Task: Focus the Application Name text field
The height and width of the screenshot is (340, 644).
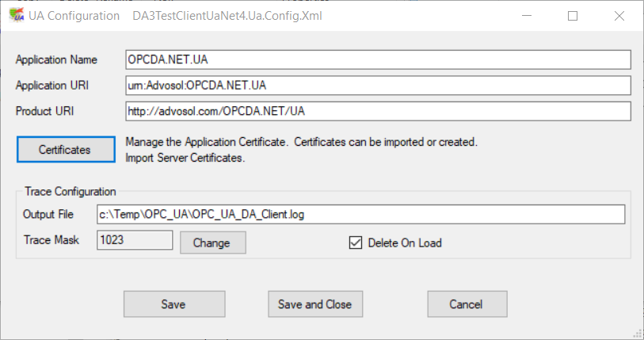Action: [377, 59]
